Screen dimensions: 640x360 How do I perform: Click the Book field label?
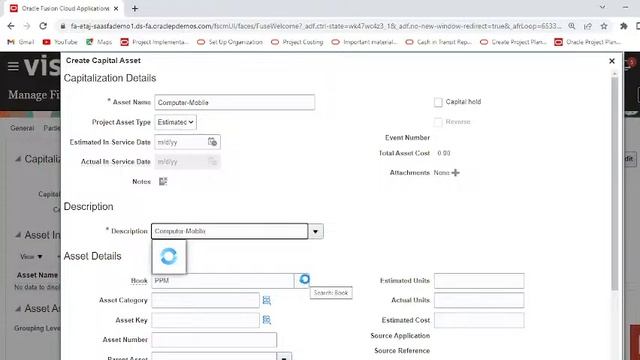pos(139,281)
